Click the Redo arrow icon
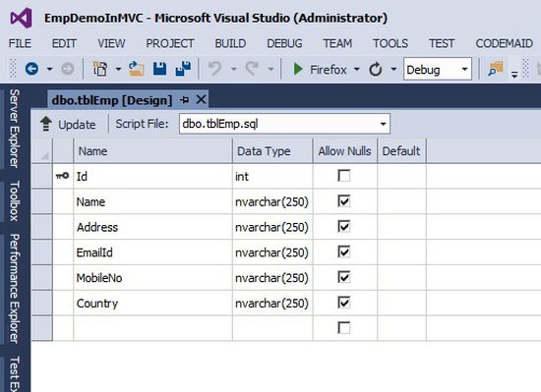 (252, 69)
